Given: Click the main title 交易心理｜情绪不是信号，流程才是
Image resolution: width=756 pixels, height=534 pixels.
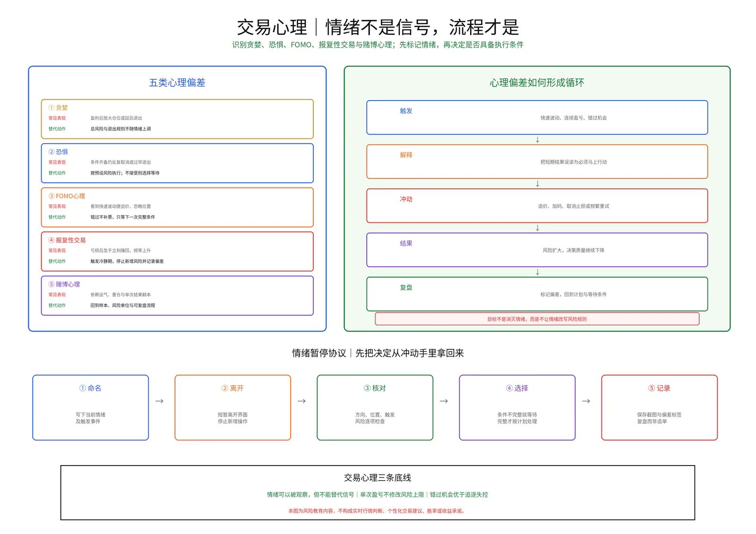Looking at the screenshot, I should (378, 27).
